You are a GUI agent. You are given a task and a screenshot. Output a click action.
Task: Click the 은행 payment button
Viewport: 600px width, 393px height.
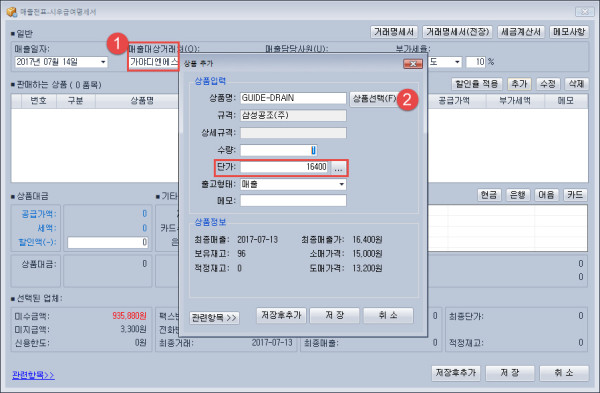click(518, 195)
